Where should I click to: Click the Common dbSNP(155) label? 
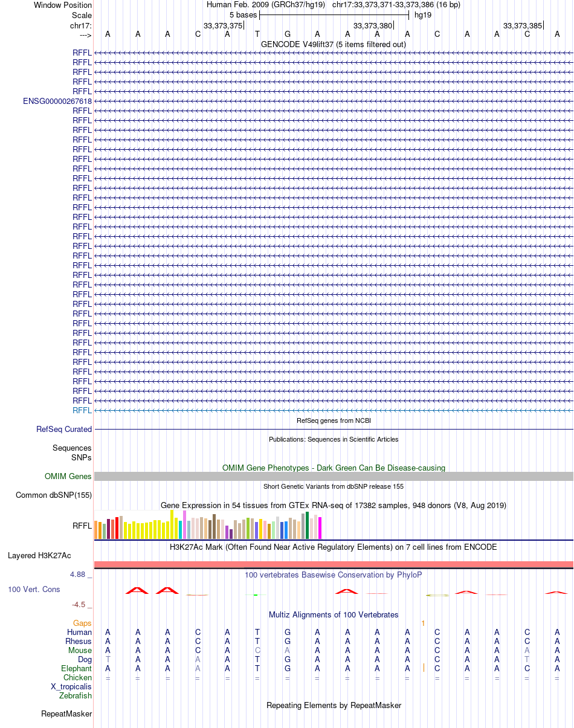(x=54, y=495)
